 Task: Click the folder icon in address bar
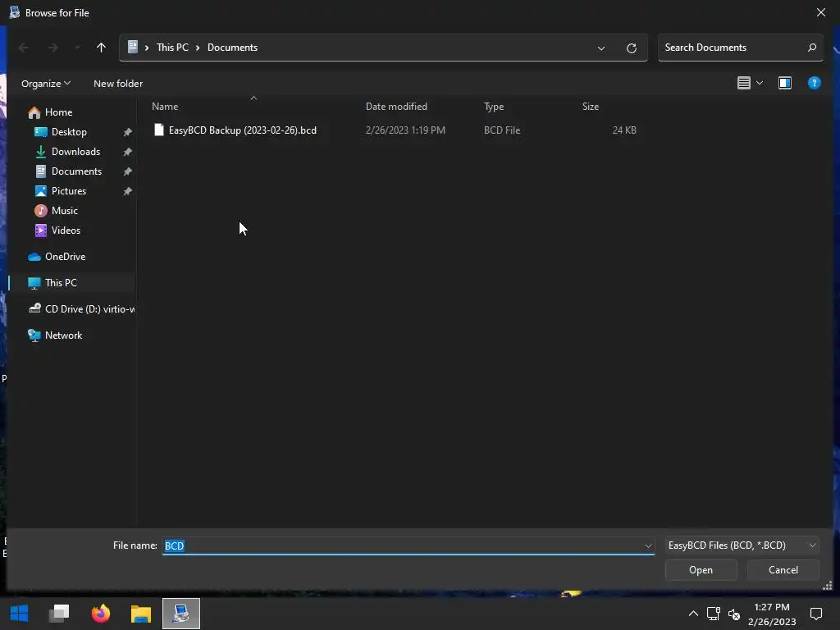click(x=133, y=47)
